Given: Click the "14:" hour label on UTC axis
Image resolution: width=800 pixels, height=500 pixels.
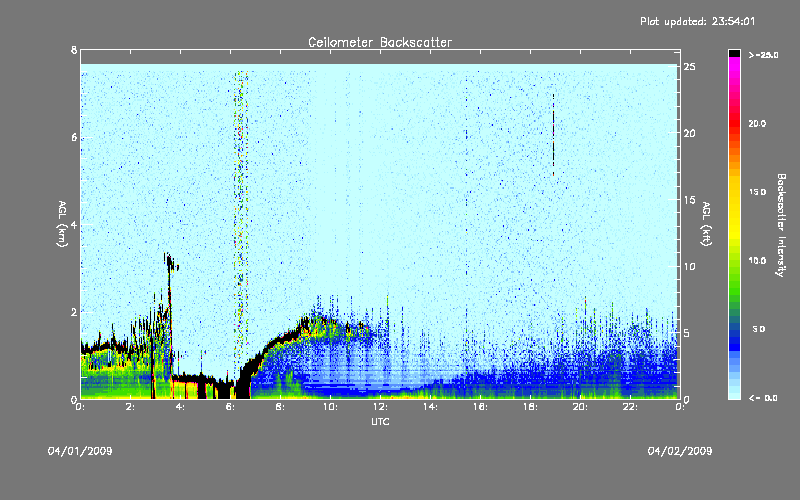Looking at the screenshot, I should (x=430, y=407).
